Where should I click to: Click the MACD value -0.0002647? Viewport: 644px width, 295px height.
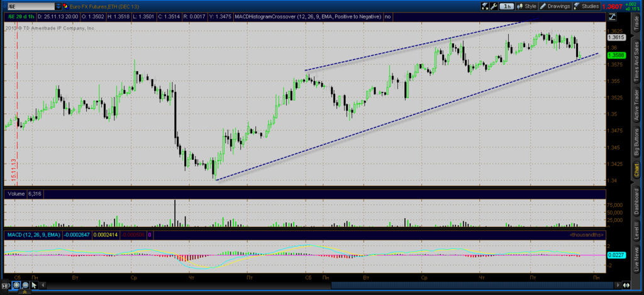pos(78,234)
